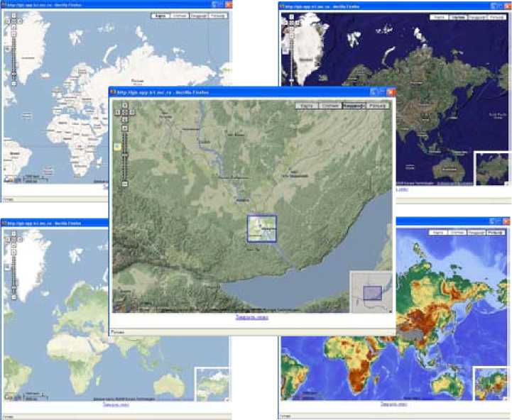Click overview minimap in bottom-right relief window
The height and width of the screenshot is (420, 512).
point(491,384)
